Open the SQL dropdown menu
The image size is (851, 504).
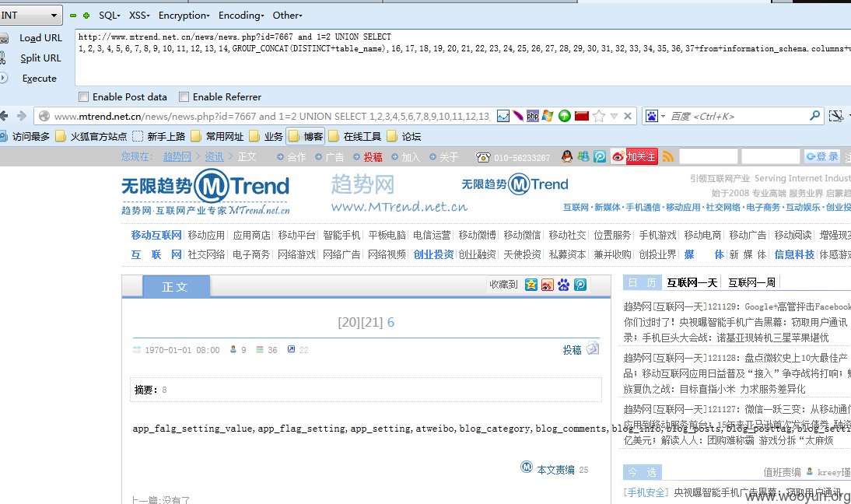coord(109,16)
